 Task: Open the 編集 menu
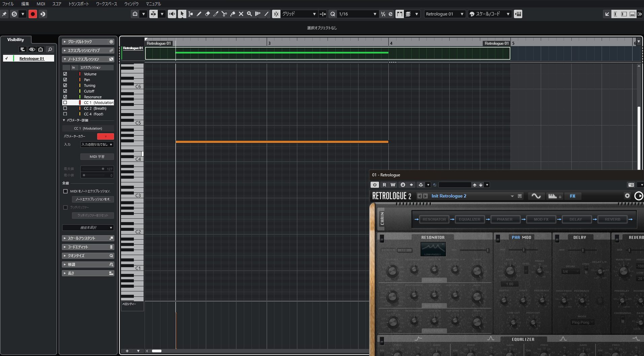[25, 4]
